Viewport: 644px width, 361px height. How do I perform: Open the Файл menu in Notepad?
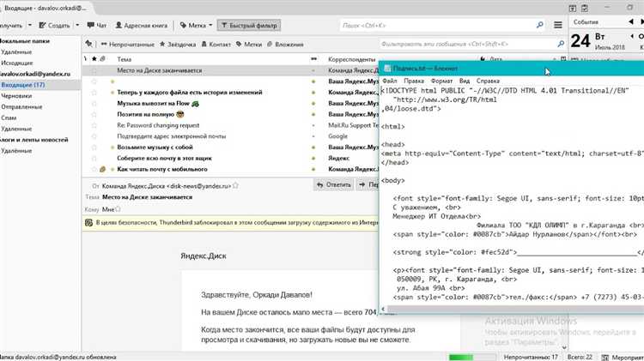(x=389, y=81)
